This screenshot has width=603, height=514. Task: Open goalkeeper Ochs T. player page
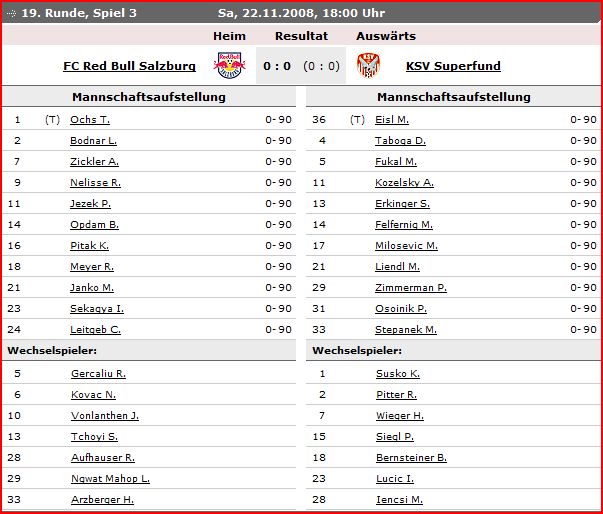[90, 120]
